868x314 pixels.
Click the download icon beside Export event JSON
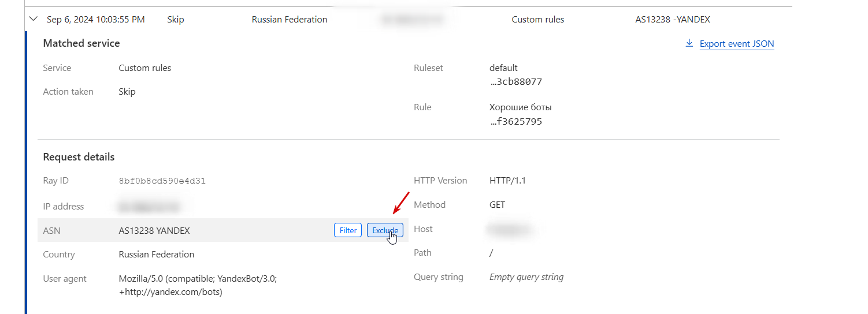[689, 44]
